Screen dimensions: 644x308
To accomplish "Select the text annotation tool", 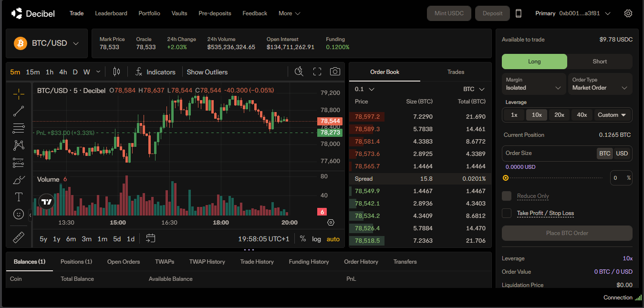I will 19,197.
